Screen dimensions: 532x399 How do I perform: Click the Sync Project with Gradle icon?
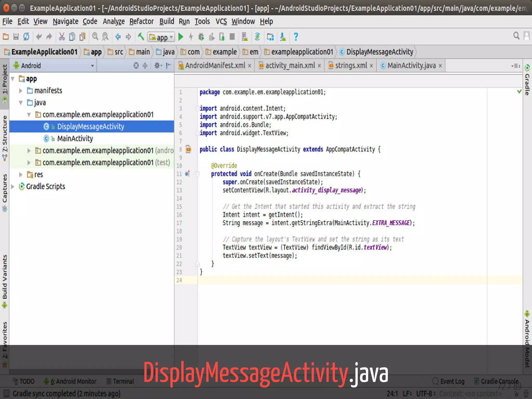click(257, 37)
